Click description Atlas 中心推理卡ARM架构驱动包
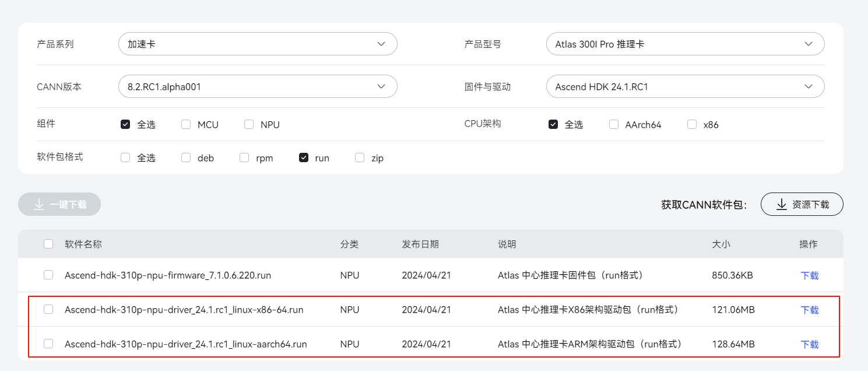Viewport: 868px width, 371px height. [x=591, y=344]
